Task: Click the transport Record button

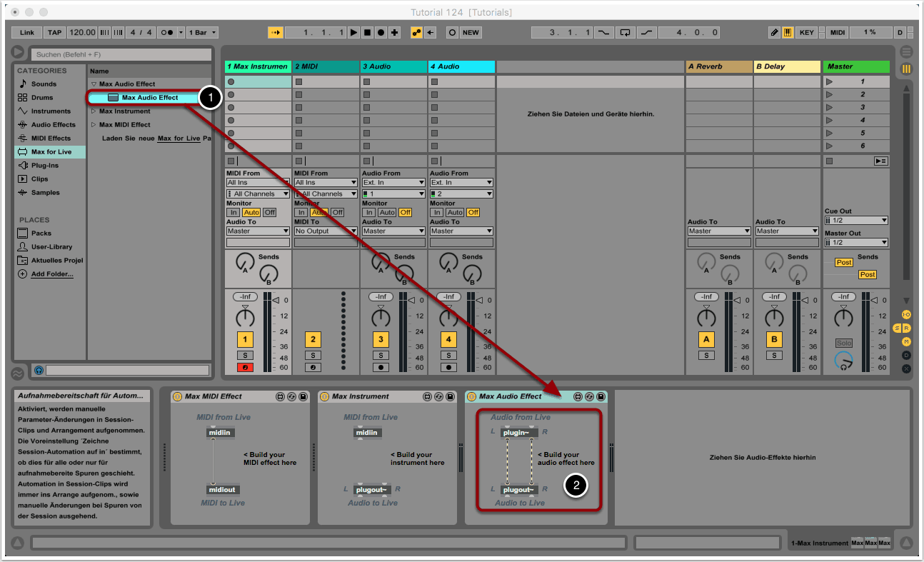Action: tap(381, 33)
